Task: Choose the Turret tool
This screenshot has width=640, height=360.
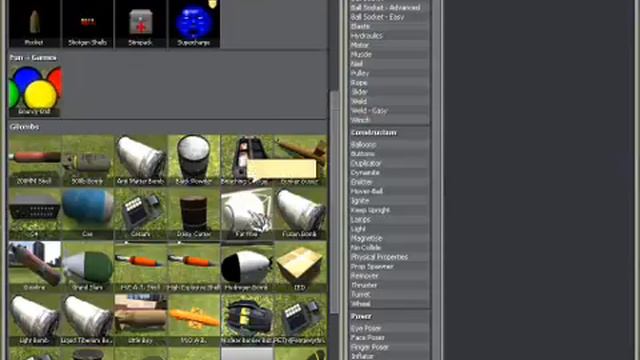Action: click(x=390, y=294)
